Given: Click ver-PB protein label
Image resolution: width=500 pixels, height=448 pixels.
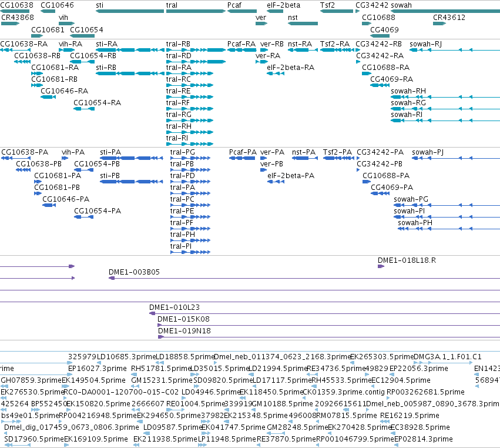Looking at the screenshot, I should tap(271, 164).
